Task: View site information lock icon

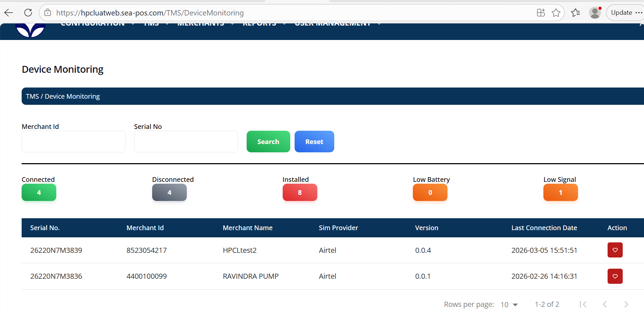Action: tap(48, 13)
